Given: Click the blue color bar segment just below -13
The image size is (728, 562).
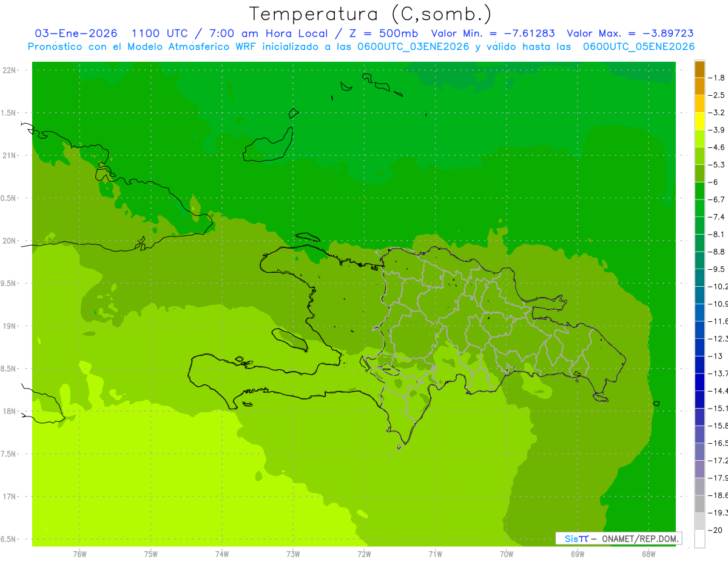Looking at the screenshot, I should (699, 364).
